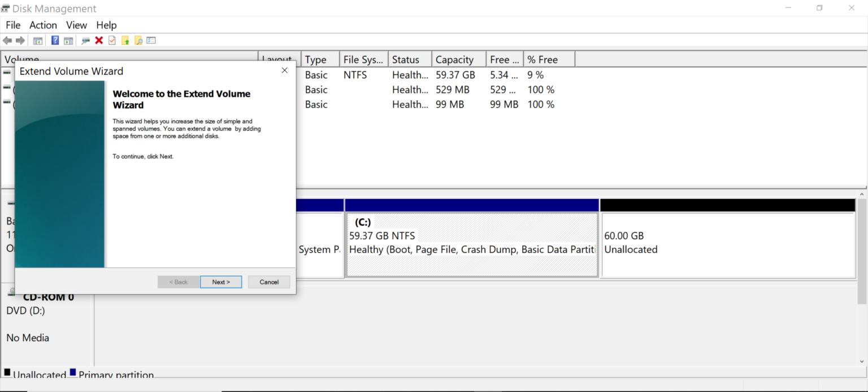Toggle the action pane visibility

pos(68,40)
